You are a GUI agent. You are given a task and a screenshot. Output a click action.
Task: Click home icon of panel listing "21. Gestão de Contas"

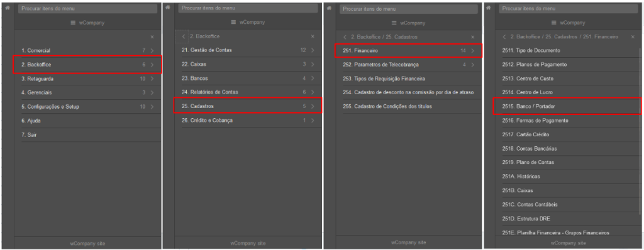click(x=167, y=7)
